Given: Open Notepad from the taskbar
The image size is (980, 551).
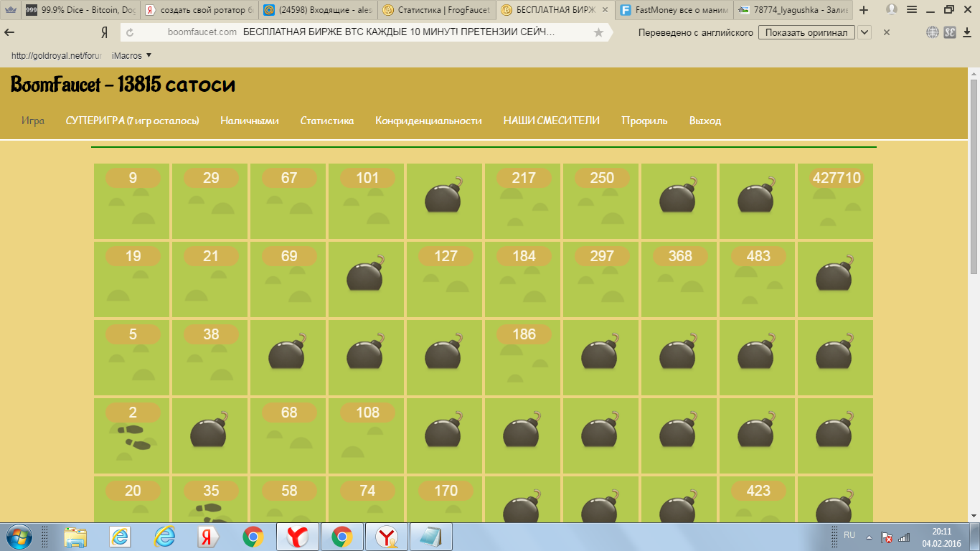Looking at the screenshot, I should coord(430,537).
